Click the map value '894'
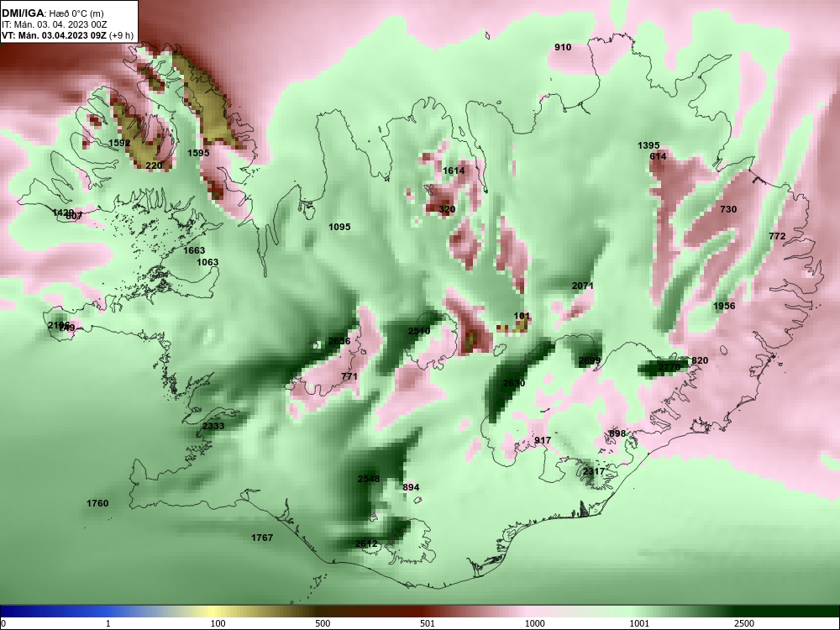Image resolution: width=840 pixels, height=630 pixels. tap(411, 488)
